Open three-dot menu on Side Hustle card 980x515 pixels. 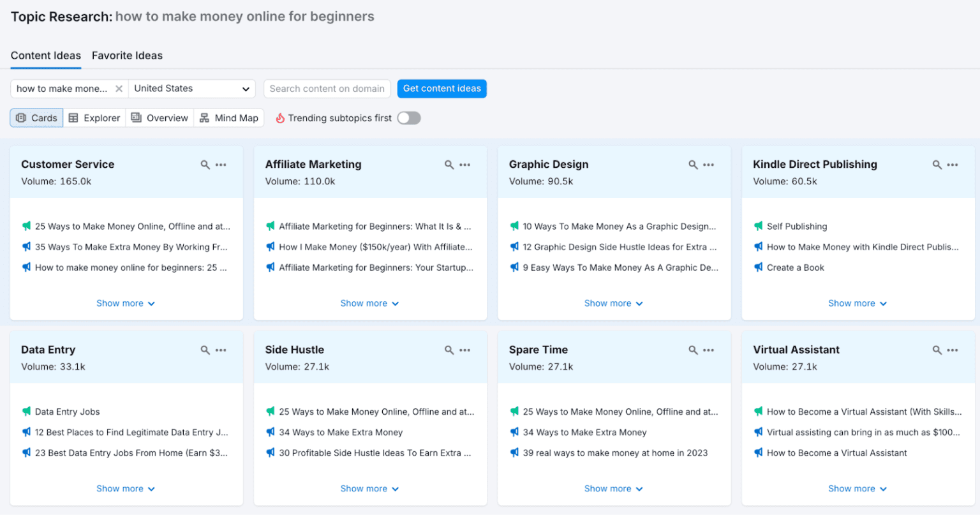coord(465,350)
